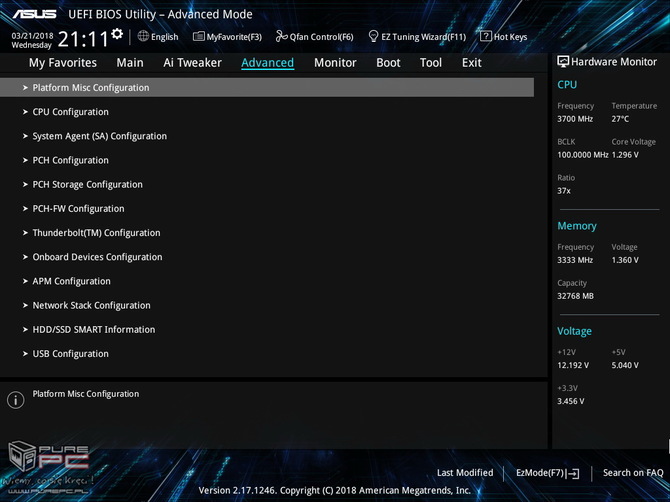
Task: Open the Boot tab
Action: pyautogui.click(x=388, y=63)
